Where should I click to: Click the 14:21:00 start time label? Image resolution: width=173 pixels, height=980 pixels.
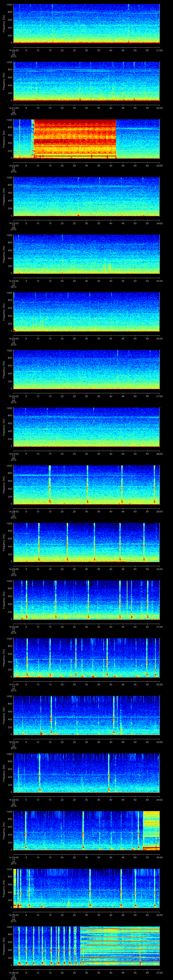(x=13, y=108)
